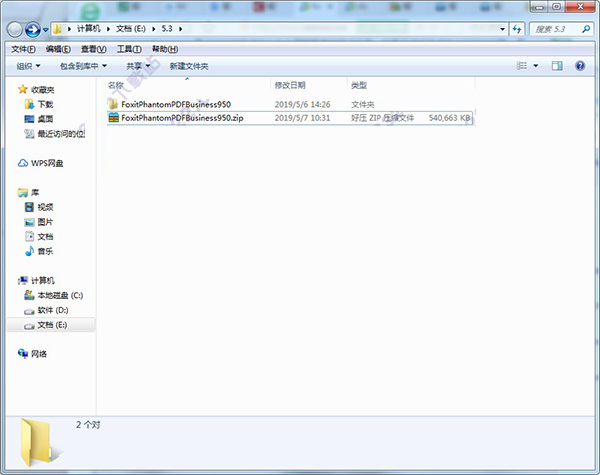Select 收藏夹 in the navigation pane
The width and height of the screenshot is (600, 475).
pyautogui.click(x=42, y=90)
